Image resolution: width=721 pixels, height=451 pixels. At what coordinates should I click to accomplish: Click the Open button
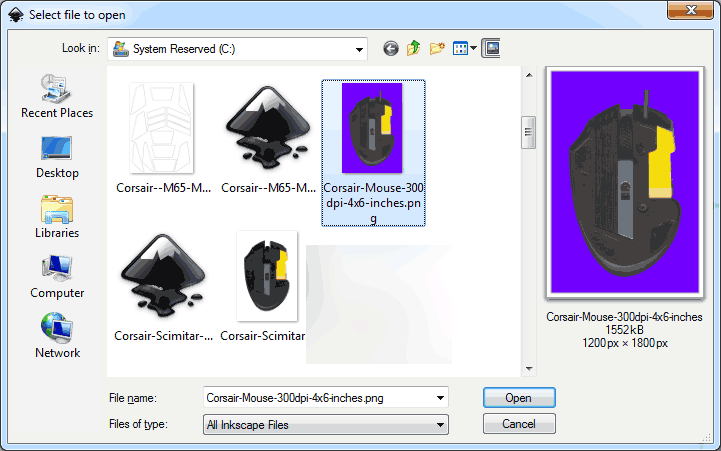click(519, 398)
